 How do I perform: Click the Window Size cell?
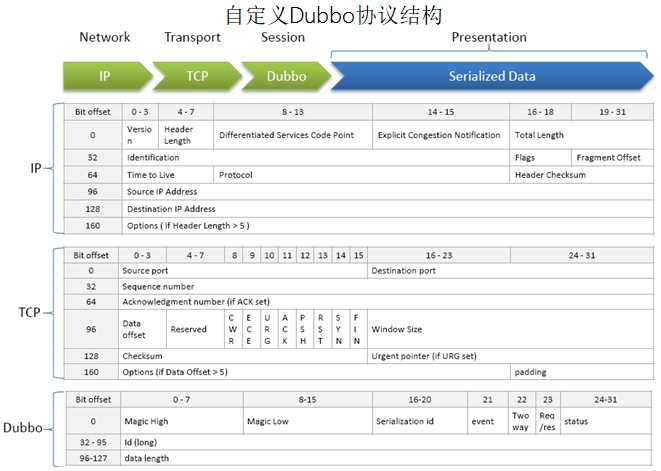tap(511, 329)
